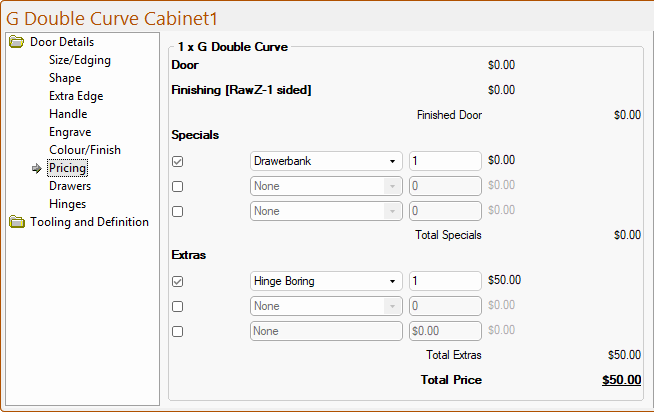Select Size/Edging in the tree
The height and width of the screenshot is (412, 654).
pyautogui.click(x=80, y=60)
